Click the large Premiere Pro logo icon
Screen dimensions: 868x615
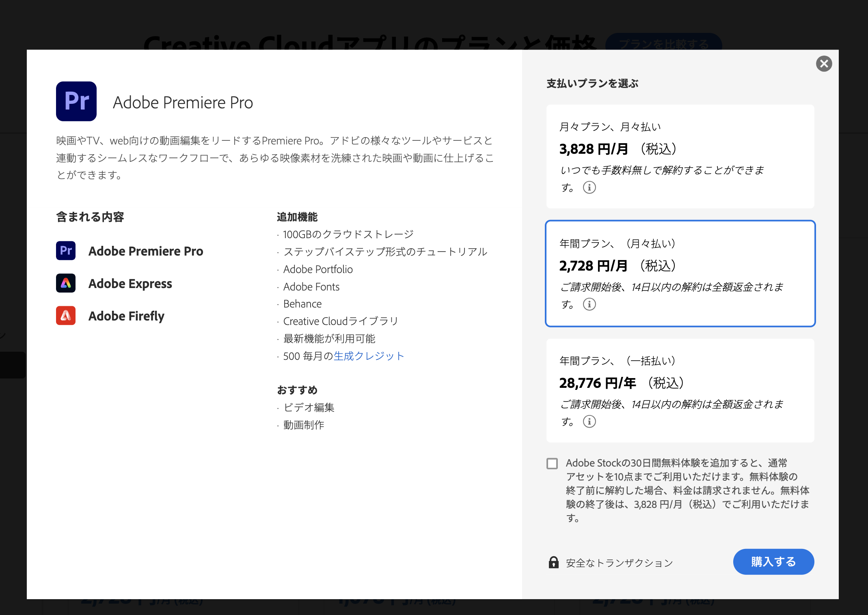pos(76,101)
